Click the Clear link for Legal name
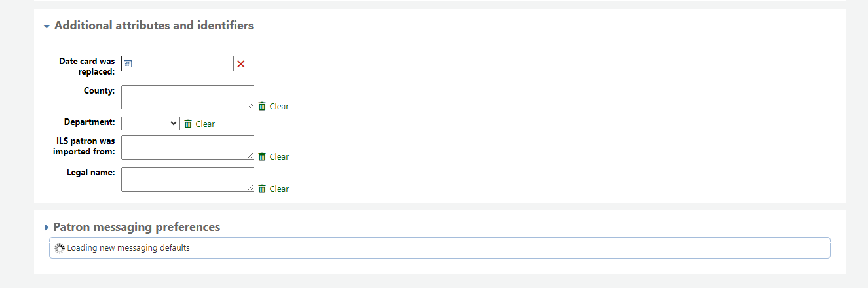The image size is (868, 288). coord(279,189)
